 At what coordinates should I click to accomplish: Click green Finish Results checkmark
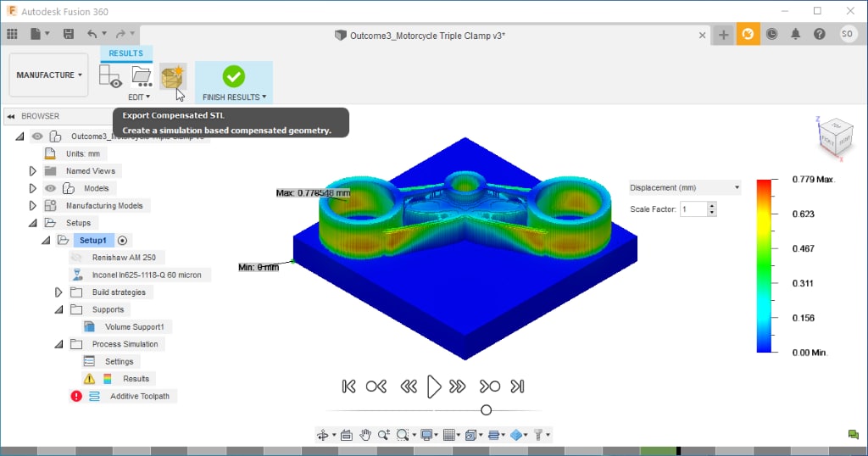pos(234,76)
